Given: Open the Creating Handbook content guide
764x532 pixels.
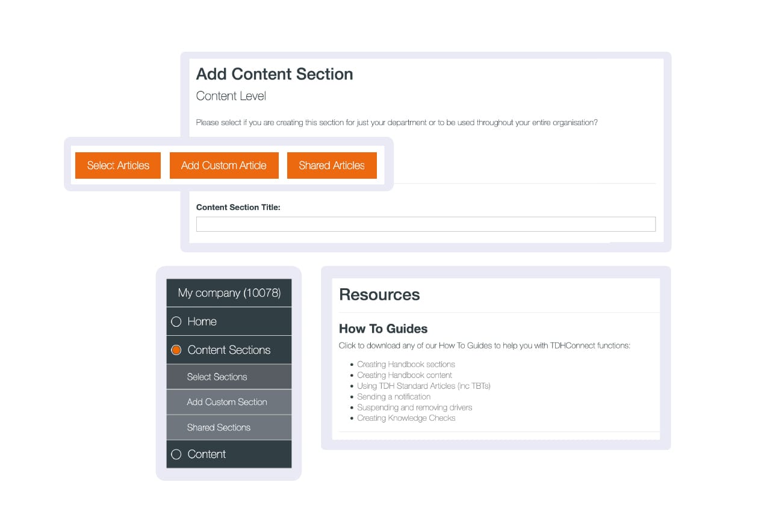Looking at the screenshot, I should pos(404,375).
